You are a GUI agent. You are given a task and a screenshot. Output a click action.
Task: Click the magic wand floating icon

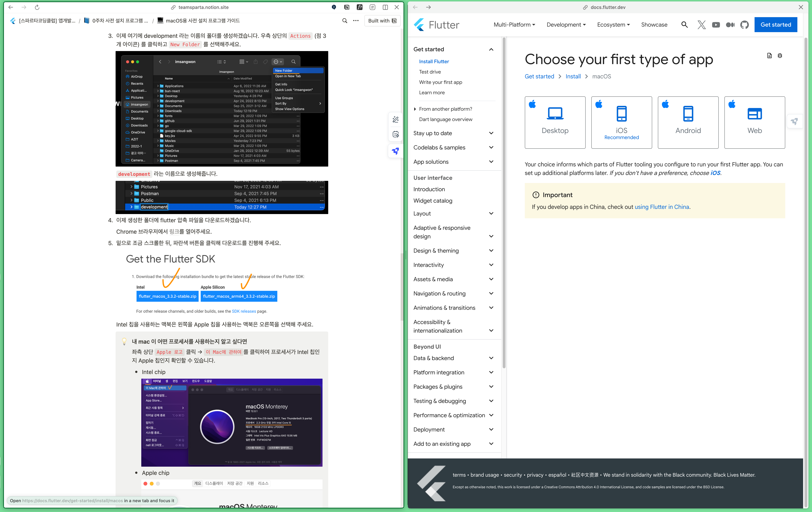pos(395,119)
